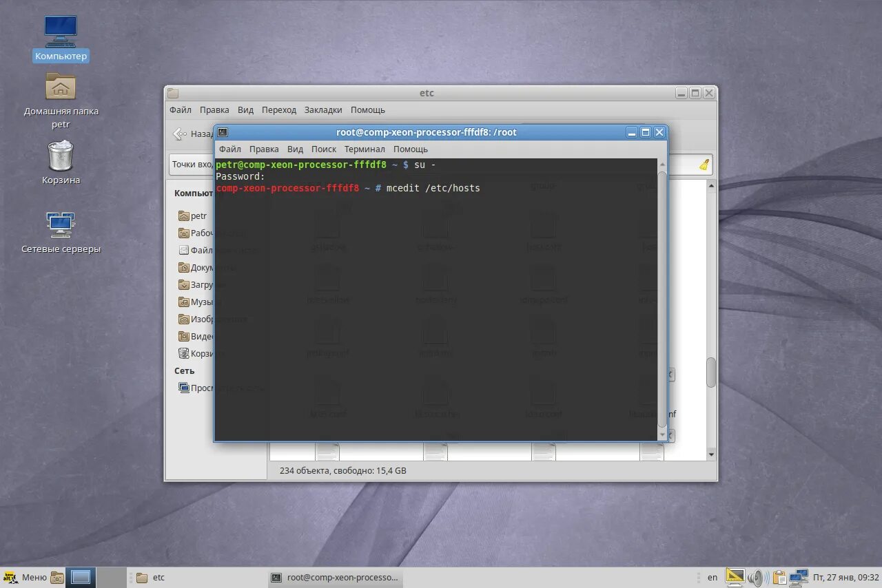Open Закладки menu in etc window
Screen dimensions: 882x588
point(323,109)
